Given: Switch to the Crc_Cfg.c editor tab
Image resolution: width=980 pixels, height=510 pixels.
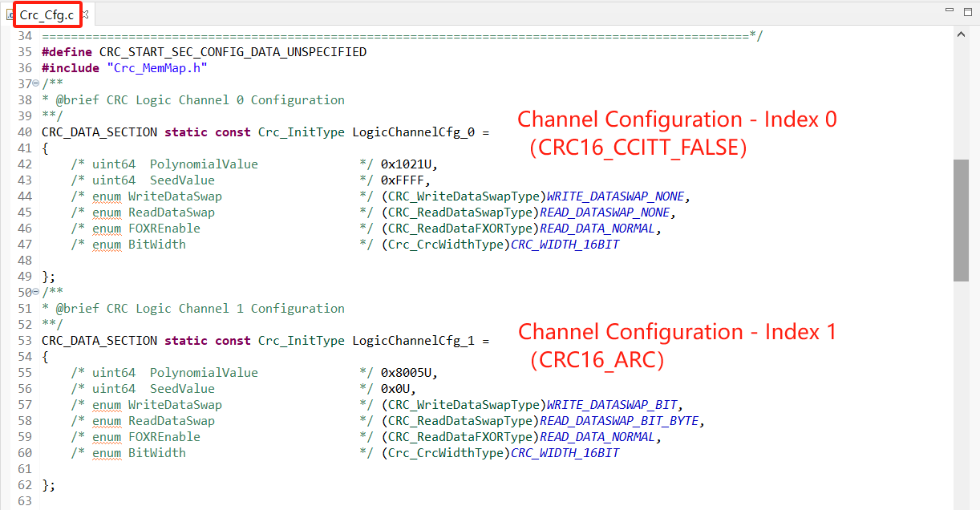Looking at the screenshot, I should click(x=46, y=14).
